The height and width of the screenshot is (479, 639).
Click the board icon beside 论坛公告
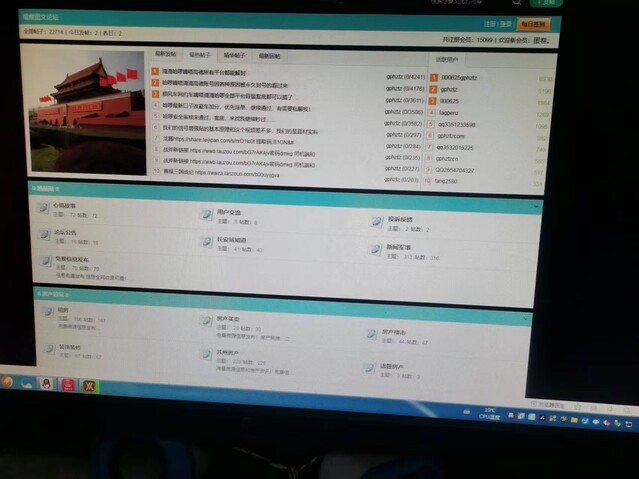pyautogui.click(x=44, y=234)
